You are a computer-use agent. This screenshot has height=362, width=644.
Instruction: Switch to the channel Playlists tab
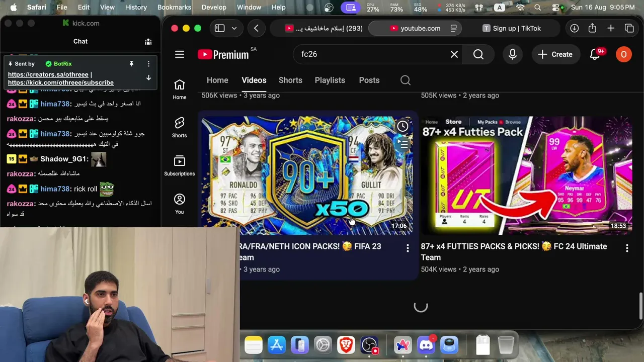coord(330,80)
